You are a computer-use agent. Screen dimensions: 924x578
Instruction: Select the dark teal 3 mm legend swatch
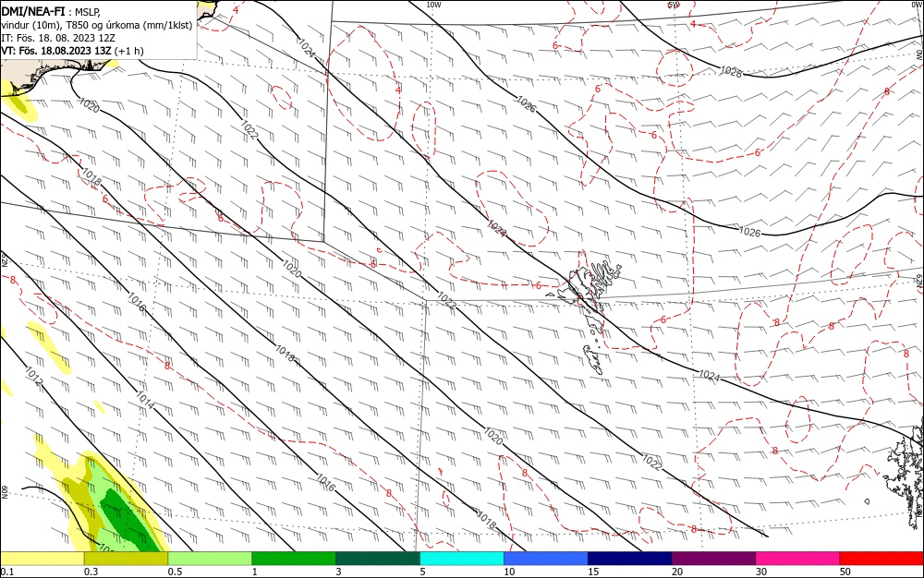[x=378, y=559]
